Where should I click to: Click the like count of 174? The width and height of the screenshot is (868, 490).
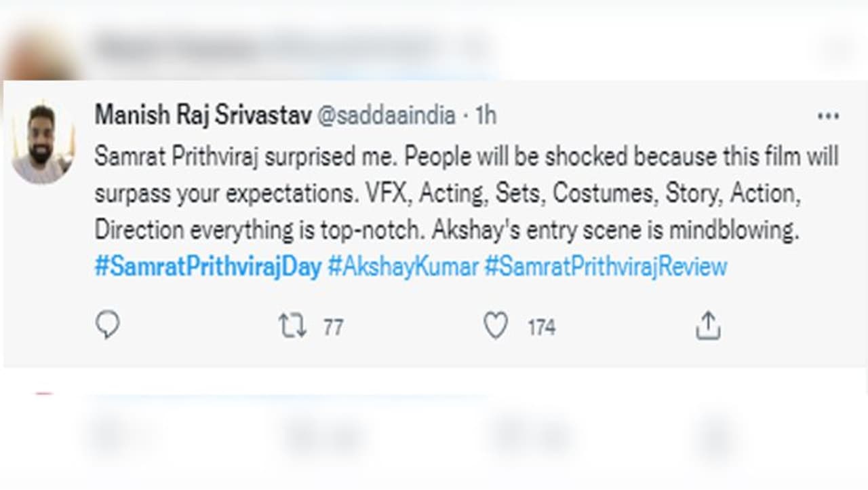[541, 328]
